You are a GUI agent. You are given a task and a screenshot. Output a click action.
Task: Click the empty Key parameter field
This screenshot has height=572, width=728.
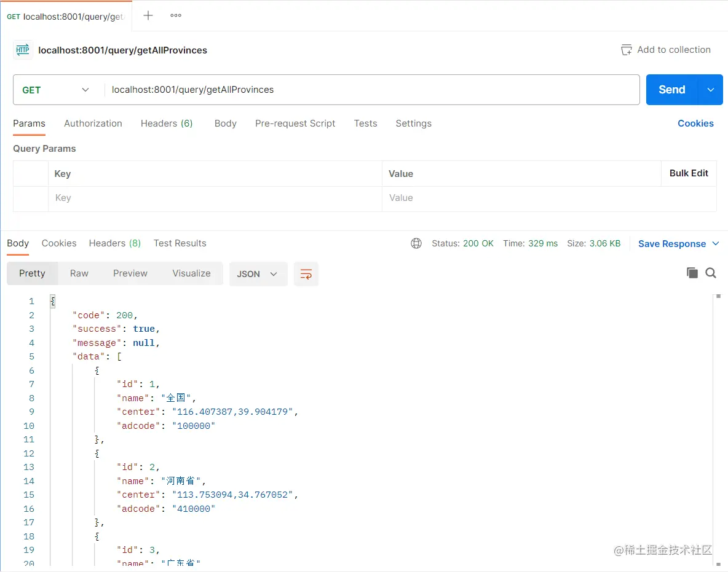(x=215, y=198)
